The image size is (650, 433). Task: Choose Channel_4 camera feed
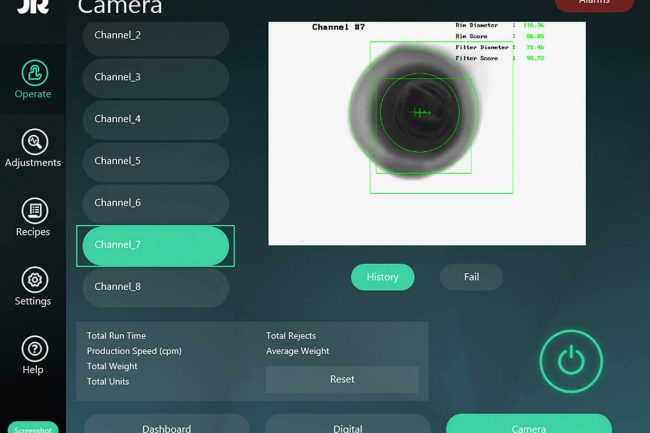click(x=155, y=119)
